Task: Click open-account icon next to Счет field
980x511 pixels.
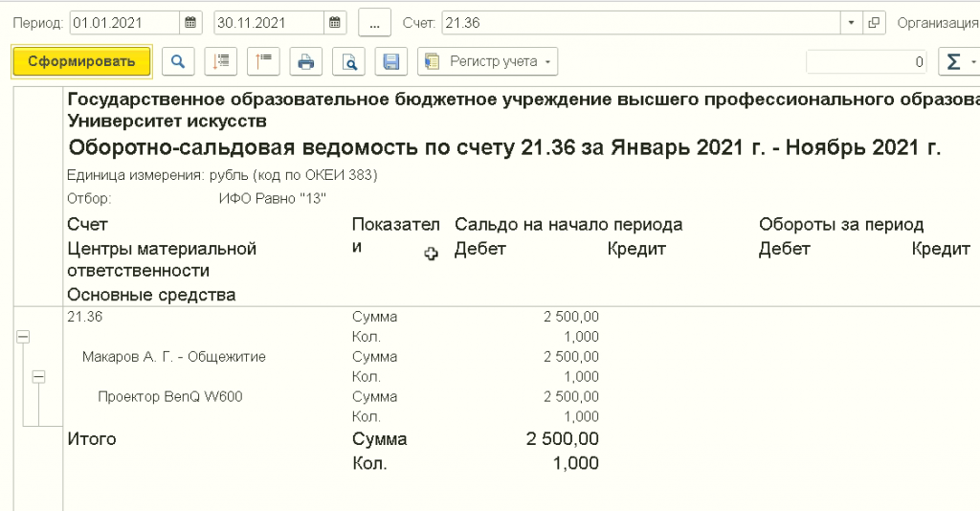Action: coord(873,22)
